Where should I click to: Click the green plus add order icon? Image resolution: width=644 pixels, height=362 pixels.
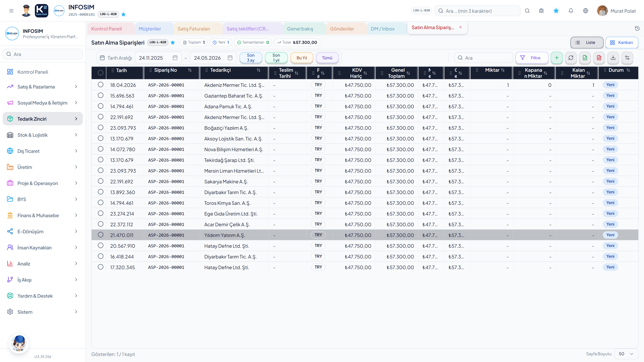(556, 58)
